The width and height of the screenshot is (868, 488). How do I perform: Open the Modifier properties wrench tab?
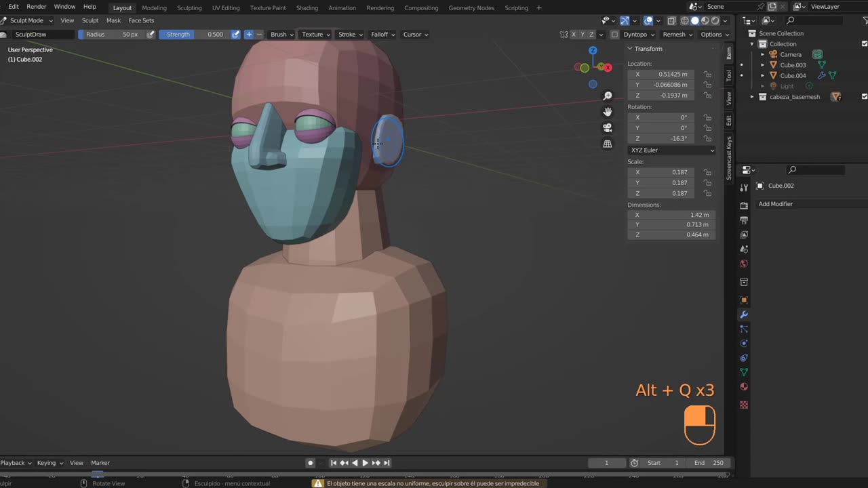click(744, 314)
